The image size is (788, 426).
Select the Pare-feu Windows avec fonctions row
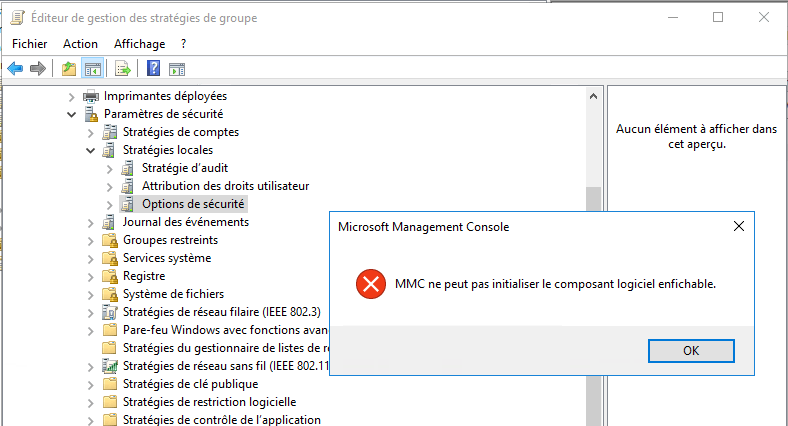[225, 330]
